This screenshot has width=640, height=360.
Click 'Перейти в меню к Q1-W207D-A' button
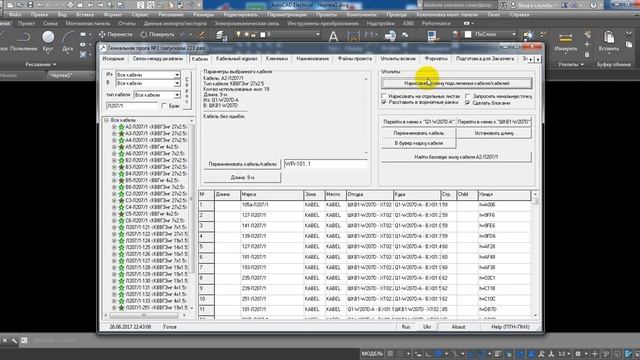point(419,122)
